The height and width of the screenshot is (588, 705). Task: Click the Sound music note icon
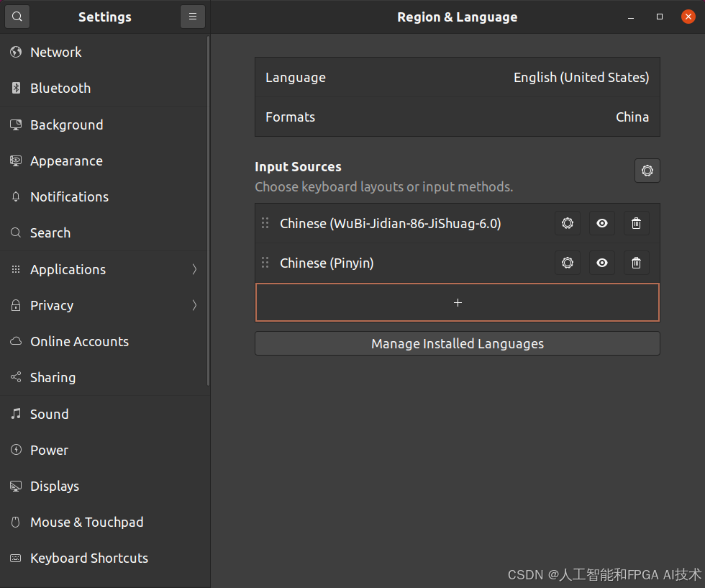[16, 413]
